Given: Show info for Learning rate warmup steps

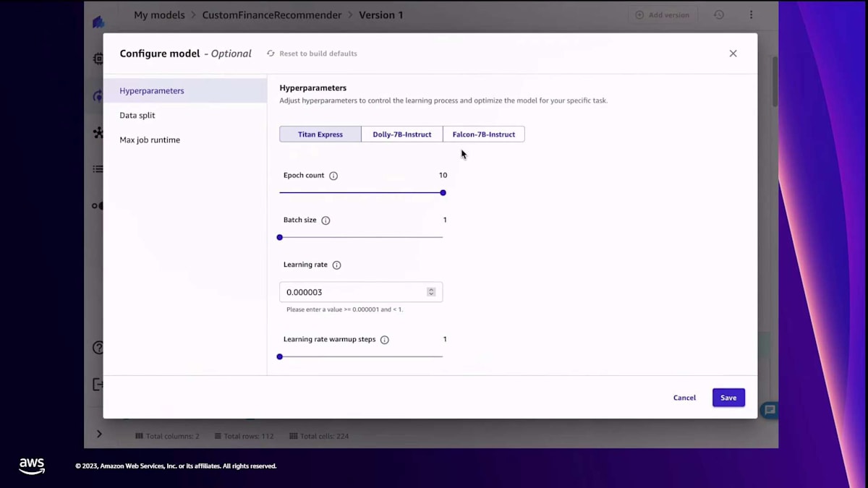Looking at the screenshot, I should (385, 340).
